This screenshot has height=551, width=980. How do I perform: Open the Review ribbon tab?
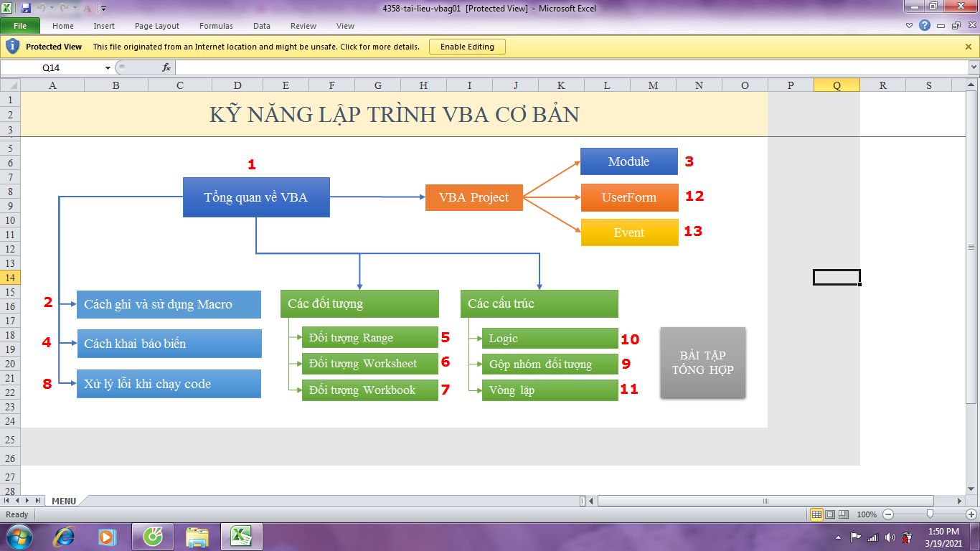(303, 26)
